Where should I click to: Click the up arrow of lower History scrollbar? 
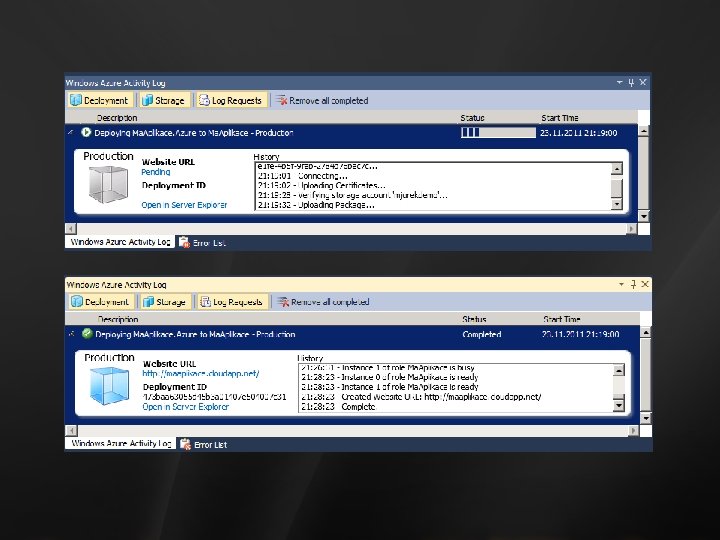coord(619,370)
